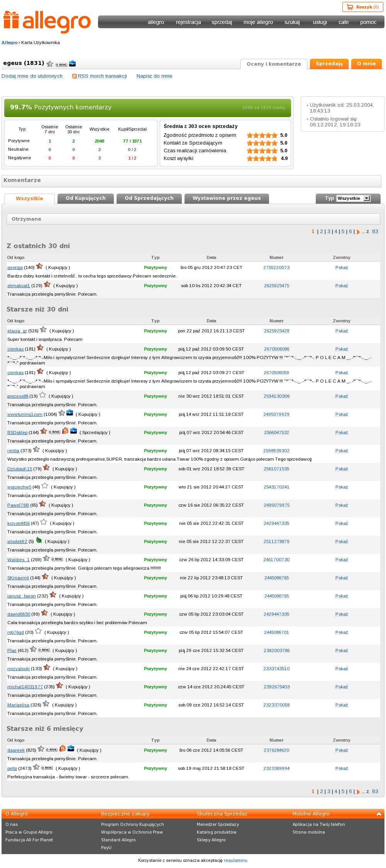The width and height of the screenshot is (386, 868).
Task: Open the Koszyk shopping cart
Action: pos(363,7)
